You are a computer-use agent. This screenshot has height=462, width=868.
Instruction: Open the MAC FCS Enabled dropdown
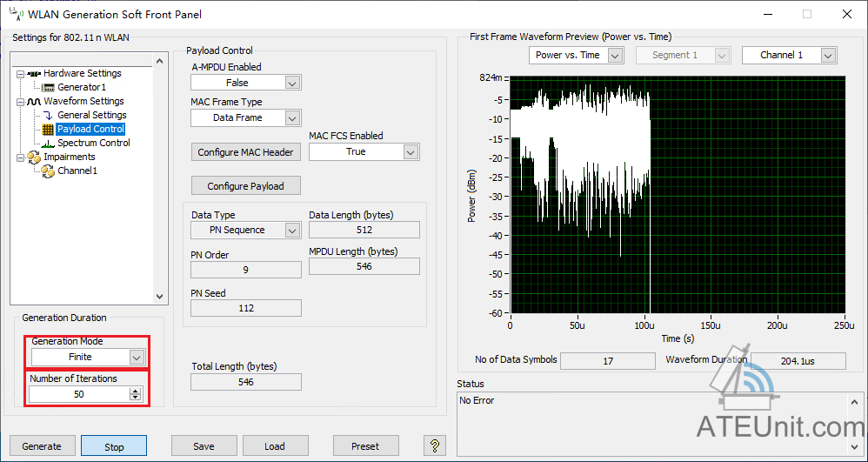[411, 151]
